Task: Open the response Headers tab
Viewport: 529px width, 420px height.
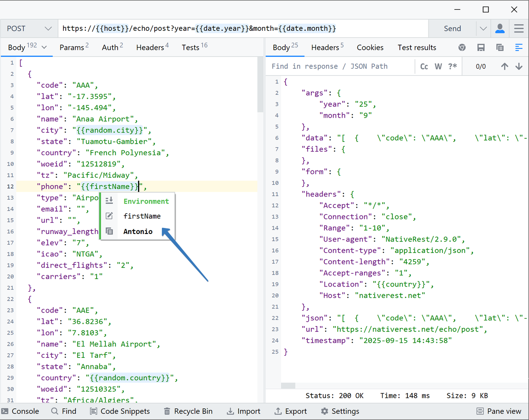Action: point(328,47)
